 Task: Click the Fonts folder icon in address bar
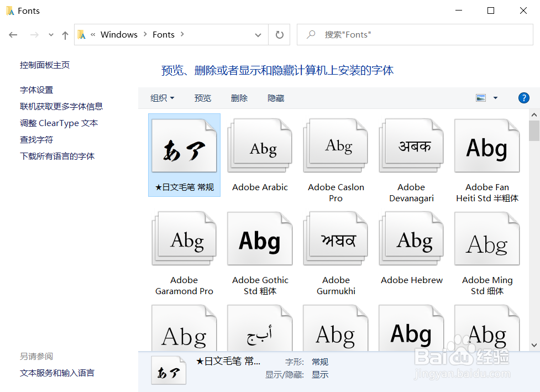click(x=82, y=34)
